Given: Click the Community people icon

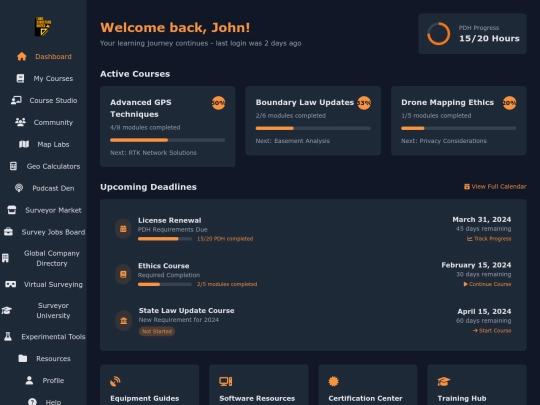Looking at the screenshot, I should [x=20, y=122].
